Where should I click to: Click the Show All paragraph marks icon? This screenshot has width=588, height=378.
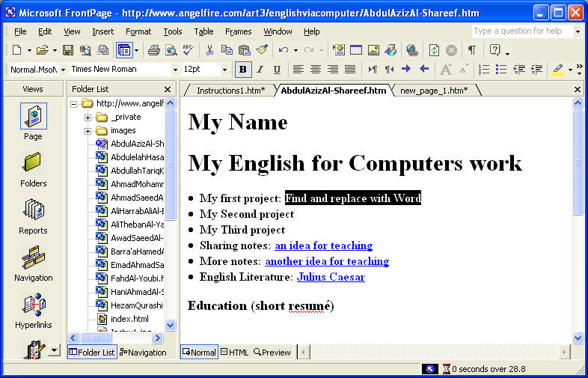[471, 50]
